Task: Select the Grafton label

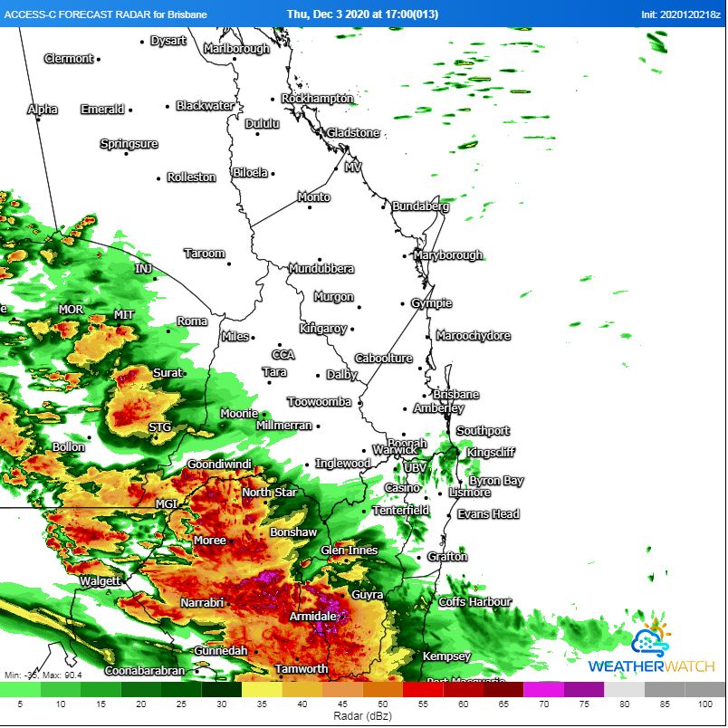Action: click(x=447, y=556)
